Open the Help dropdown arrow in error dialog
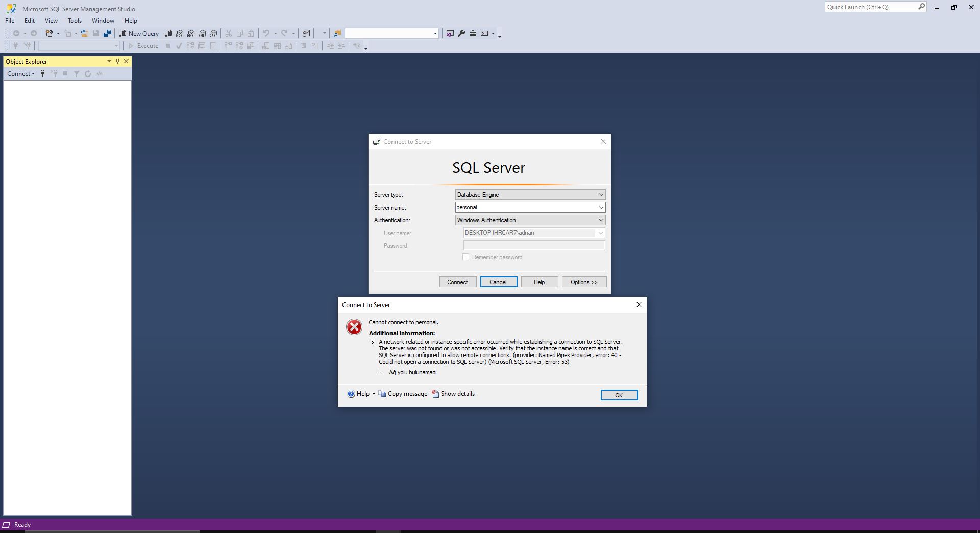 coord(374,394)
